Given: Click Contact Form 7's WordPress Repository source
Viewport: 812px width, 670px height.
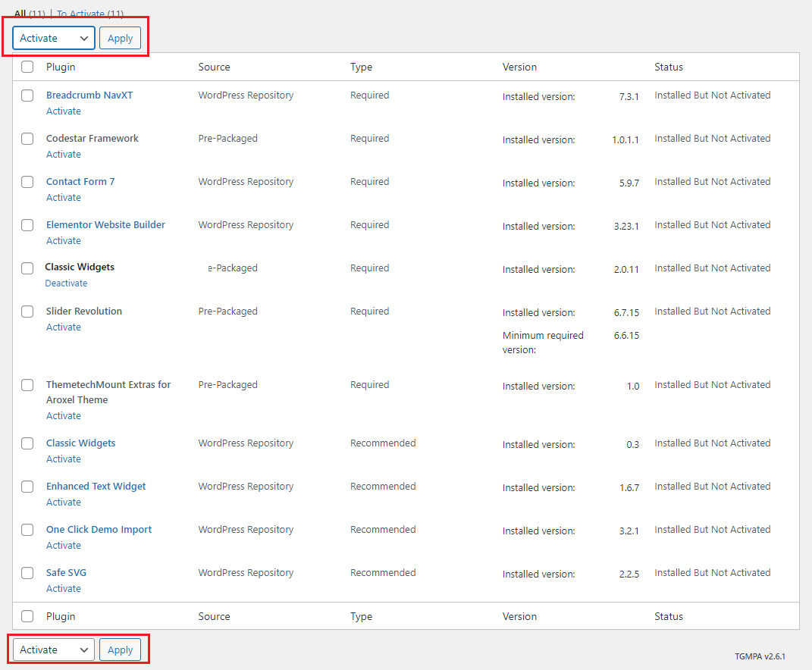Looking at the screenshot, I should click(246, 182).
